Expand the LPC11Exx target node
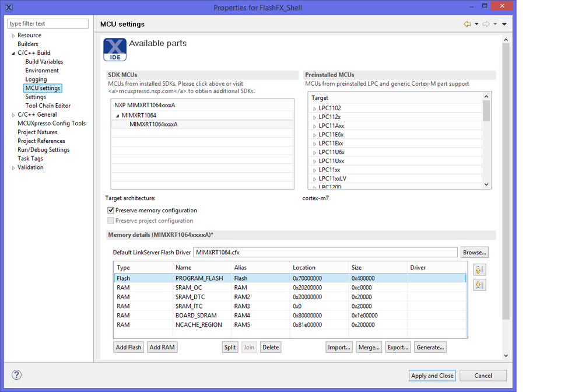The height and width of the screenshot is (392, 582). pyautogui.click(x=314, y=143)
